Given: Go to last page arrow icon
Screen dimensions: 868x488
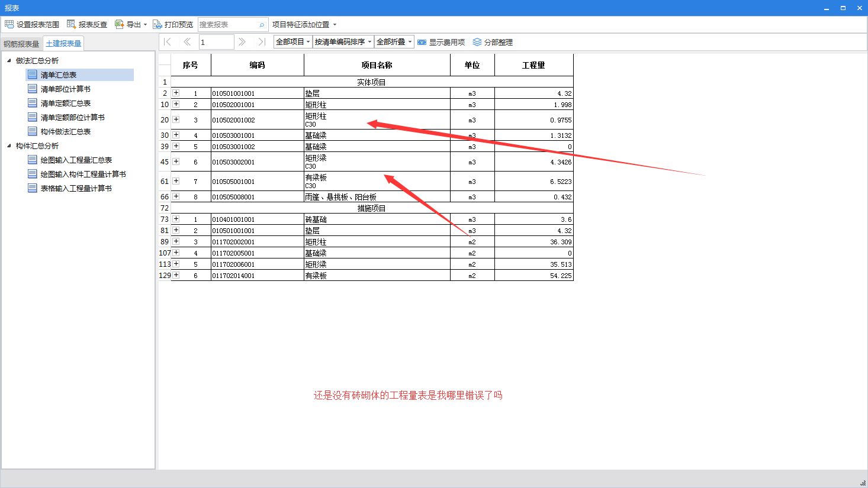Looking at the screenshot, I should click(x=261, y=41).
